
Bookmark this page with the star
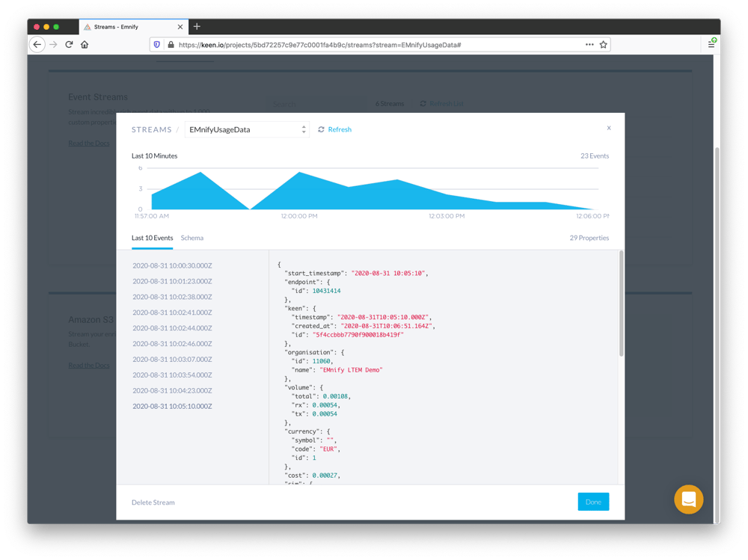(604, 44)
